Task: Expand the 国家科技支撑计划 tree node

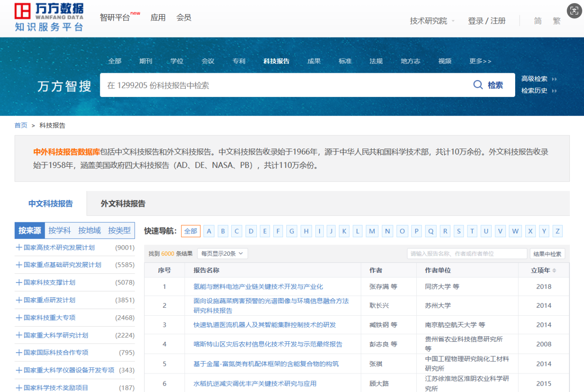Action: pyautogui.click(x=19, y=283)
